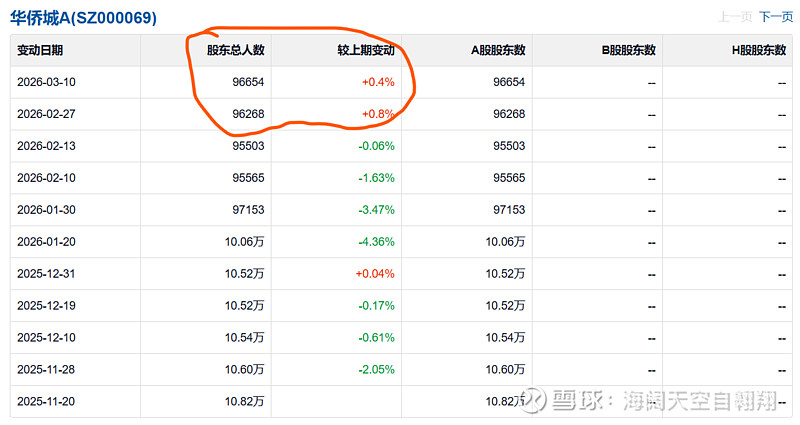Select total shareholders 10.82万 in 2025-11-20 row

(x=244, y=402)
